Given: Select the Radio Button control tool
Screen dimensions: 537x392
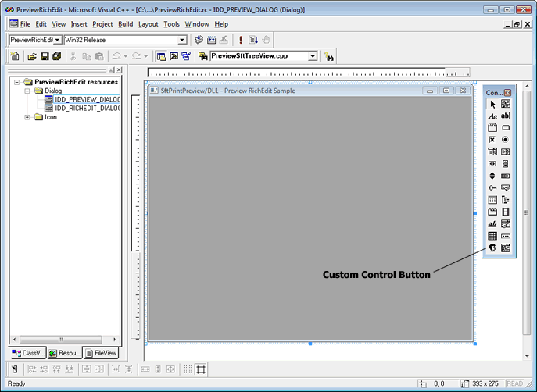Looking at the screenshot, I should (x=506, y=139).
